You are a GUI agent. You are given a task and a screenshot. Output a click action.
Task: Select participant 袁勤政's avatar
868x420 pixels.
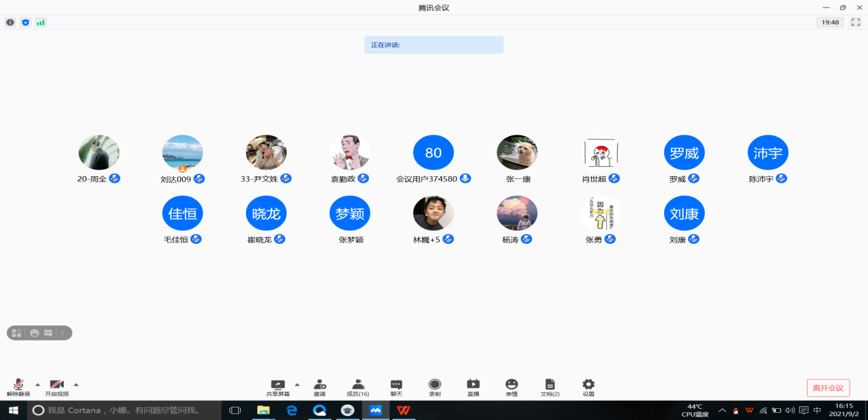(x=350, y=152)
